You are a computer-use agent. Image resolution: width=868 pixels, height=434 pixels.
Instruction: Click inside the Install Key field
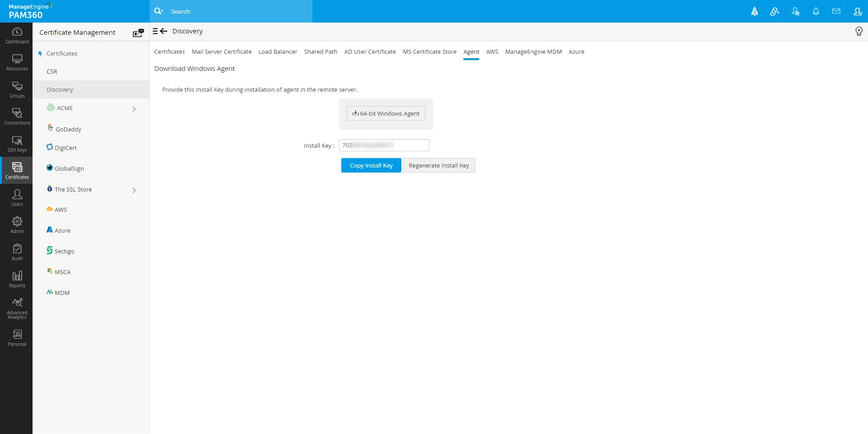coord(383,145)
